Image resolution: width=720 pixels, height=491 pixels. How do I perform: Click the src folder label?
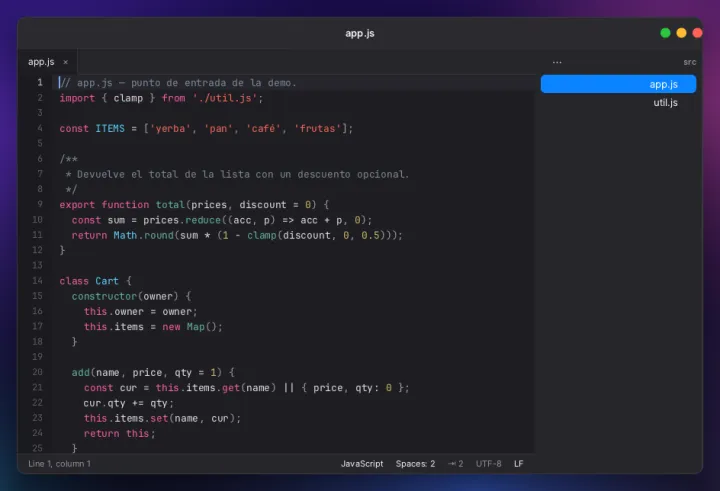click(x=689, y=62)
